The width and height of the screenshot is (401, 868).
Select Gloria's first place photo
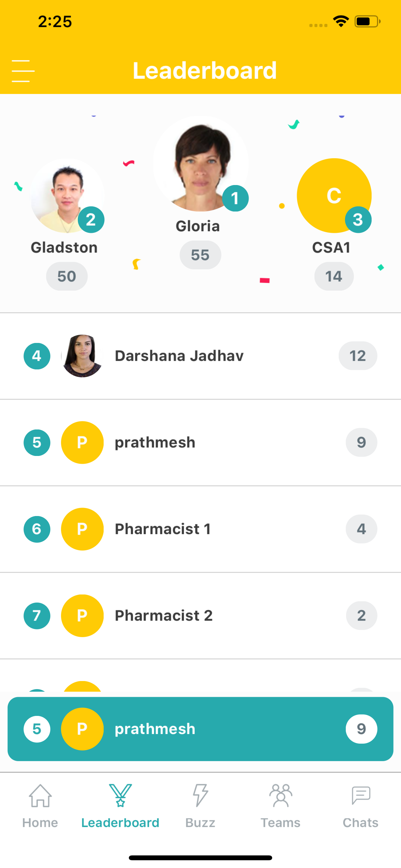[200, 164]
